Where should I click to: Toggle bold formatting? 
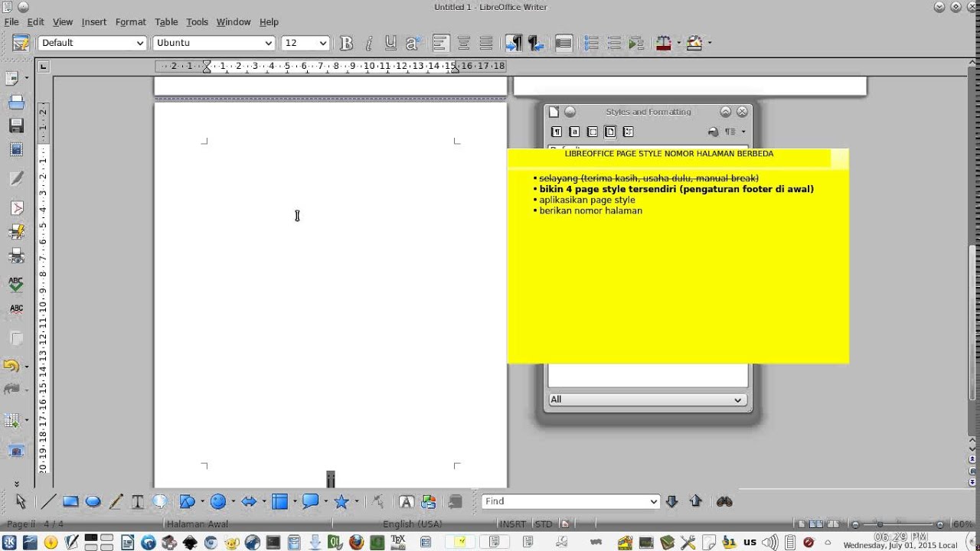346,43
